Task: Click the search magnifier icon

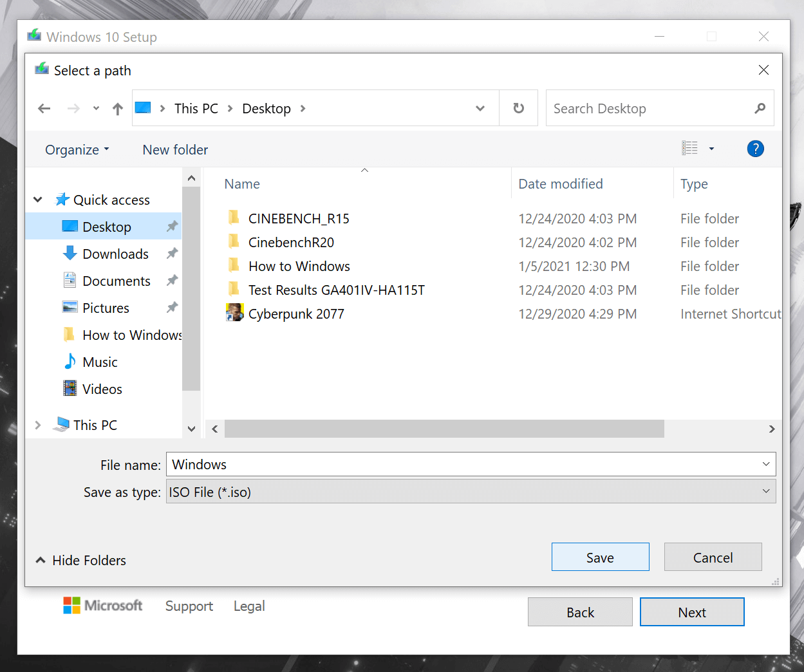Action: pos(760,108)
